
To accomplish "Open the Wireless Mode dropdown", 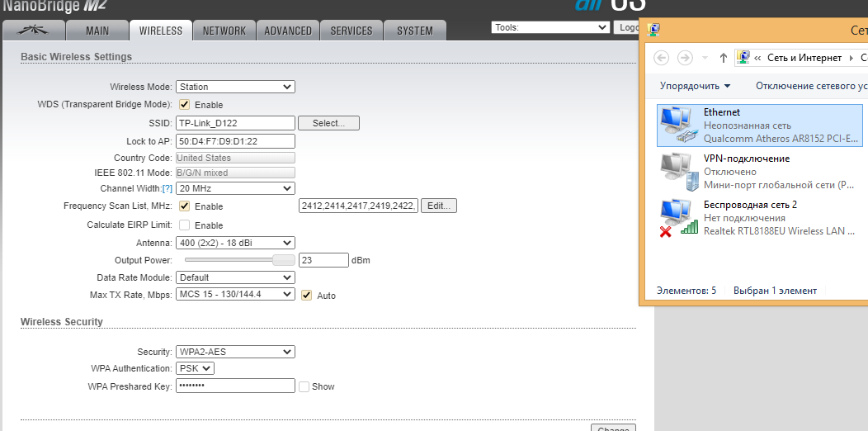I will tap(235, 87).
